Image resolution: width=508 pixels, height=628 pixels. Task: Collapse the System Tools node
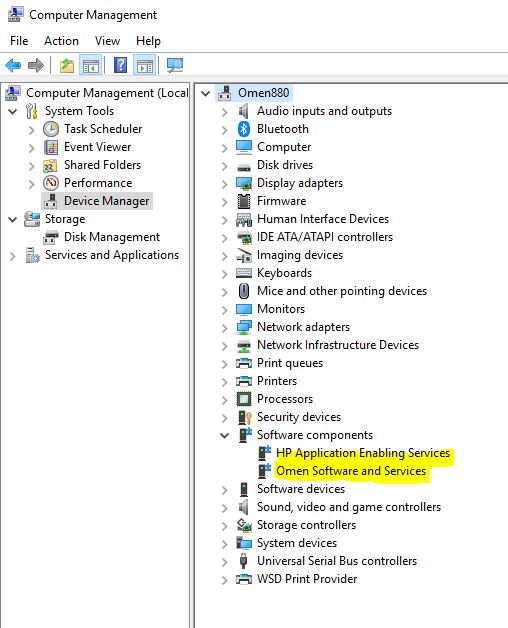[13, 111]
